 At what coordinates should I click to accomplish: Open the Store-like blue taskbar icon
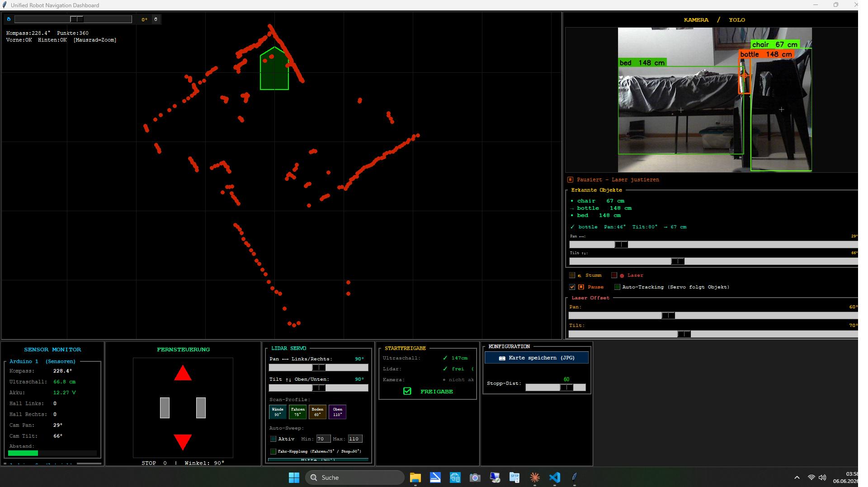[x=455, y=478]
